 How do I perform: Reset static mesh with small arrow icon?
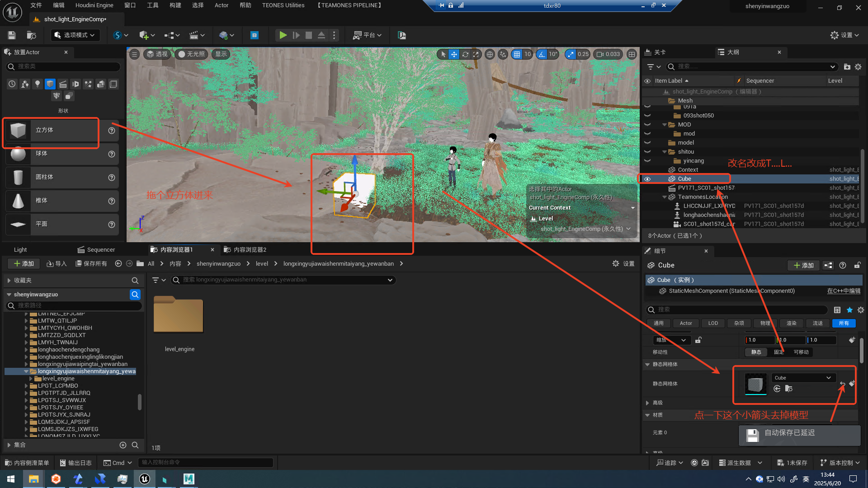point(842,384)
